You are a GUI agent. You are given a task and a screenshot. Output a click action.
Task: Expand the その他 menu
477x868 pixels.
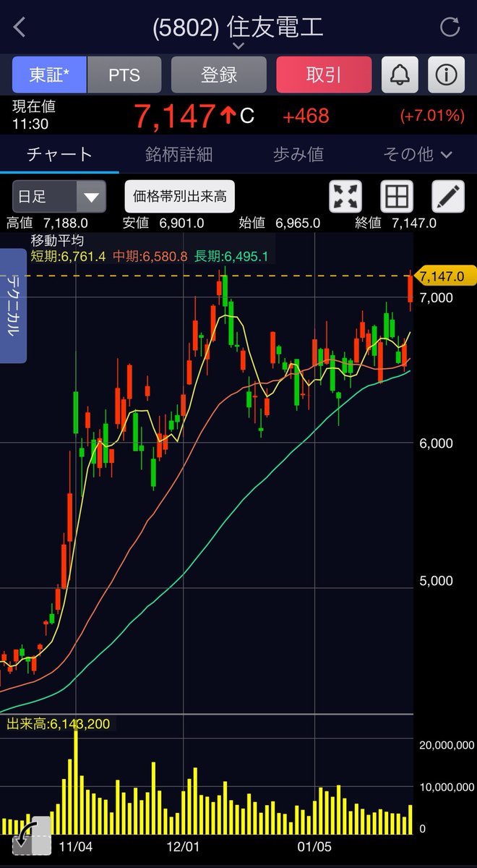(418, 154)
